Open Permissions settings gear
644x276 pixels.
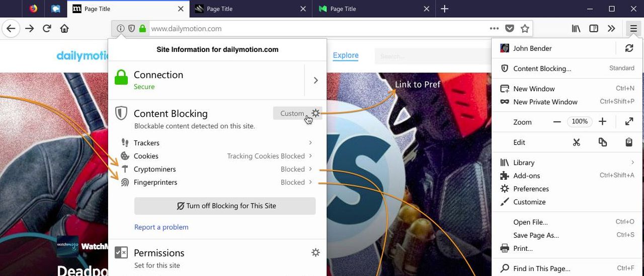pos(315,252)
